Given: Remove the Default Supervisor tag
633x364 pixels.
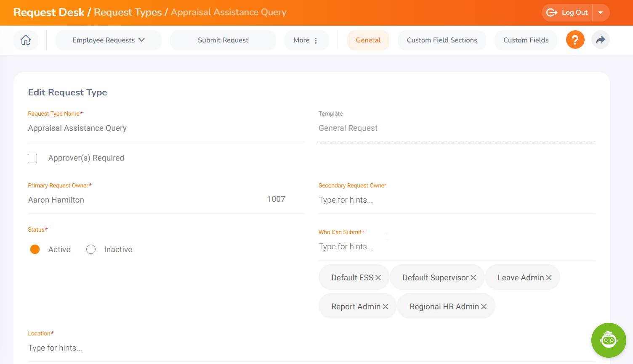Looking at the screenshot, I should pos(473,278).
